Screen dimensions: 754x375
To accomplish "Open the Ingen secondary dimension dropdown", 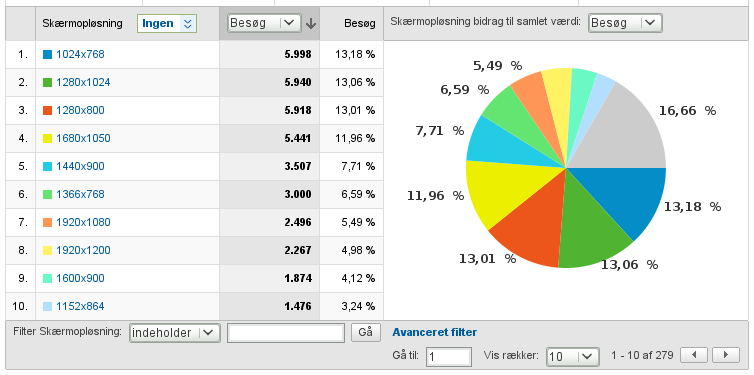I will [x=167, y=23].
